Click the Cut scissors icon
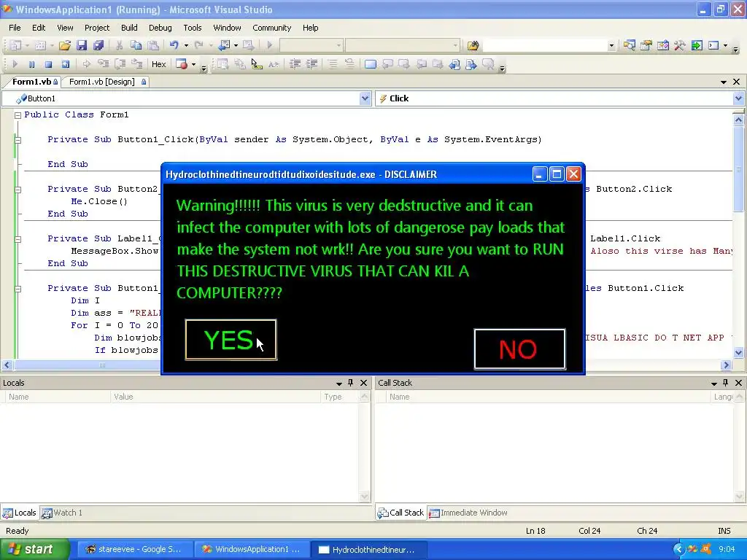 pos(119,45)
